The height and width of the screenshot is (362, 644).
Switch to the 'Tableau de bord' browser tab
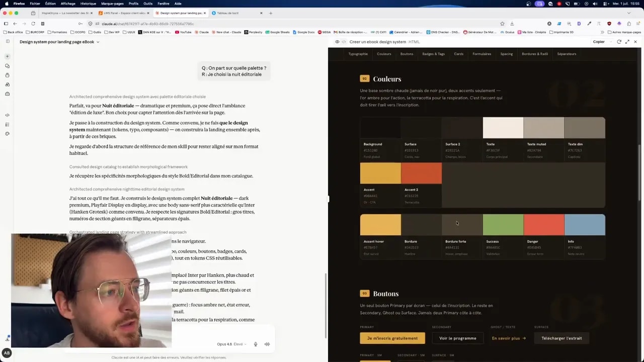(x=236, y=13)
